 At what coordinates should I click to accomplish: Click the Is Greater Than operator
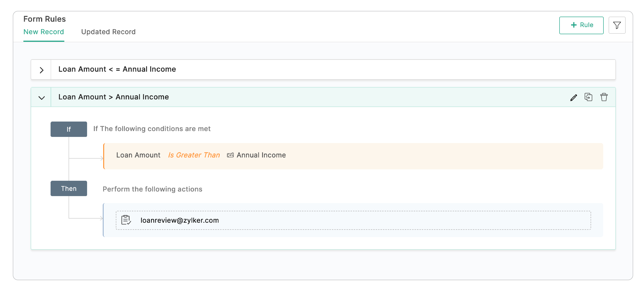point(194,155)
